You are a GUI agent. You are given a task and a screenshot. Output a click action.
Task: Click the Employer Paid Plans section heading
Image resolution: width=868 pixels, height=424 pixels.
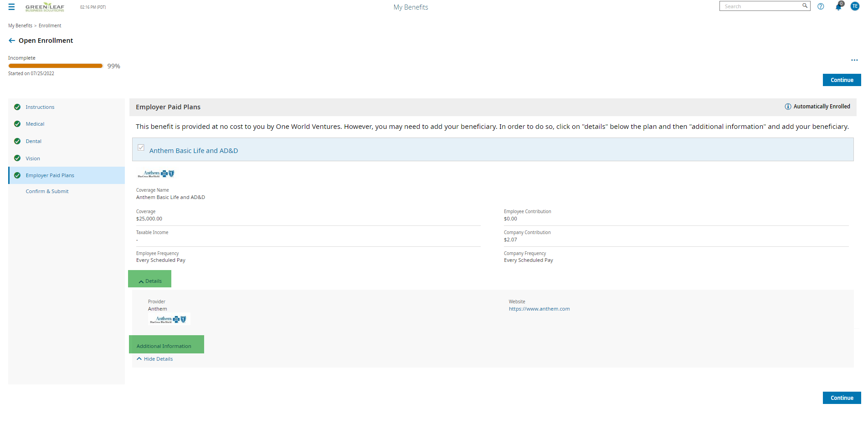point(168,107)
